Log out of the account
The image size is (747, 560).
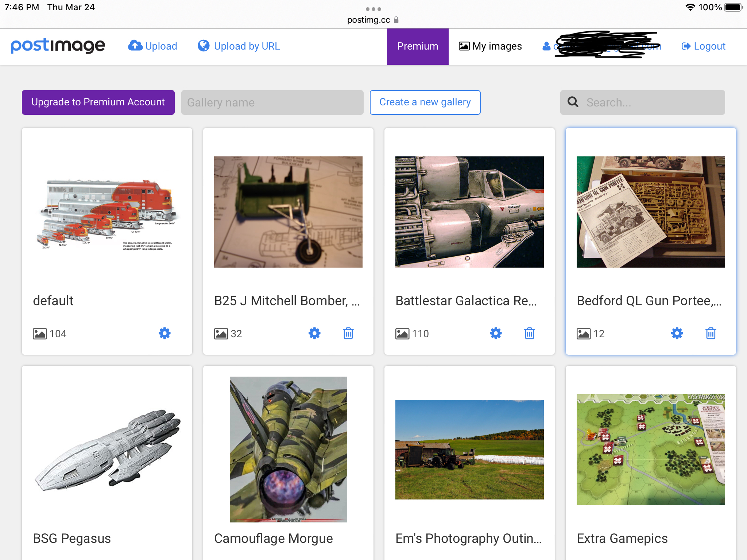click(703, 46)
